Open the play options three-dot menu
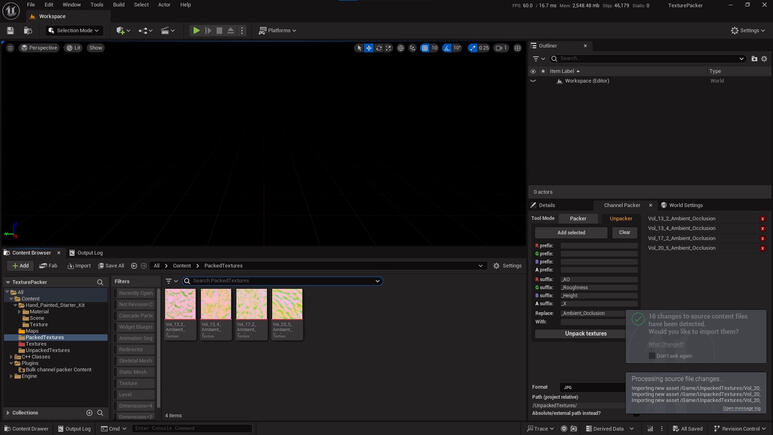The height and width of the screenshot is (435, 773). (242, 31)
